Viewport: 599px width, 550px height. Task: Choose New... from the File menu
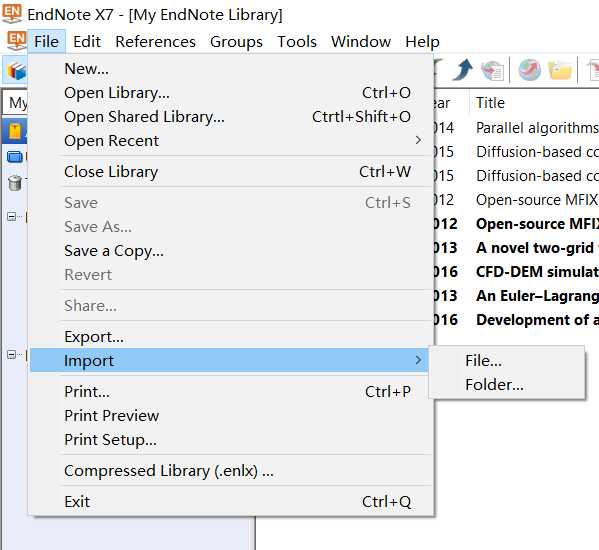click(x=232, y=69)
